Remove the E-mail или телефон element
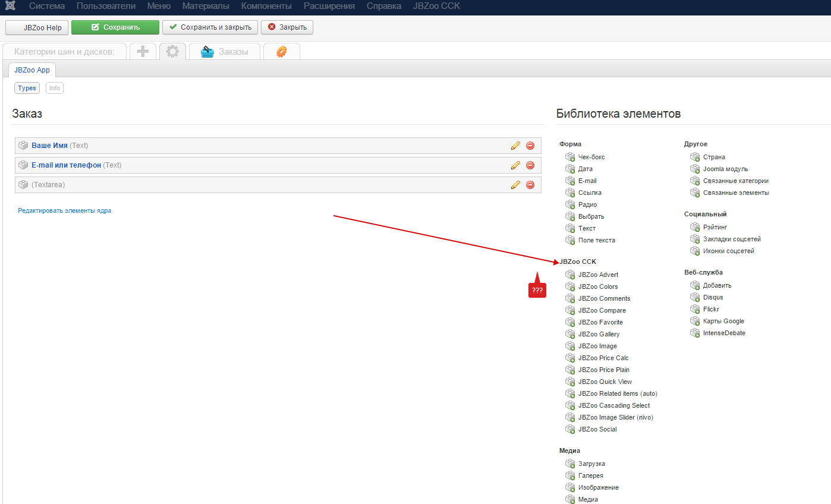Screen dimensions: 831x504 [530, 165]
